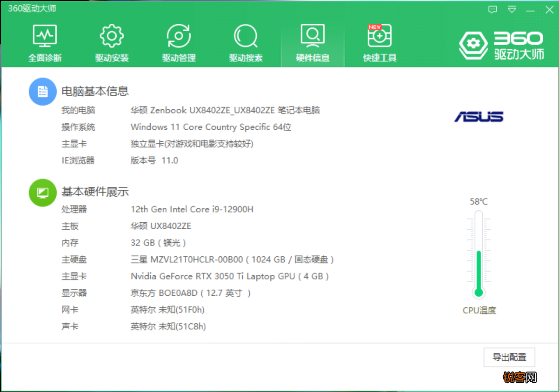Viewport: 559px width, 392px height.
Task: Click the 360驱动大师 logo
Action: coord(501,45)
